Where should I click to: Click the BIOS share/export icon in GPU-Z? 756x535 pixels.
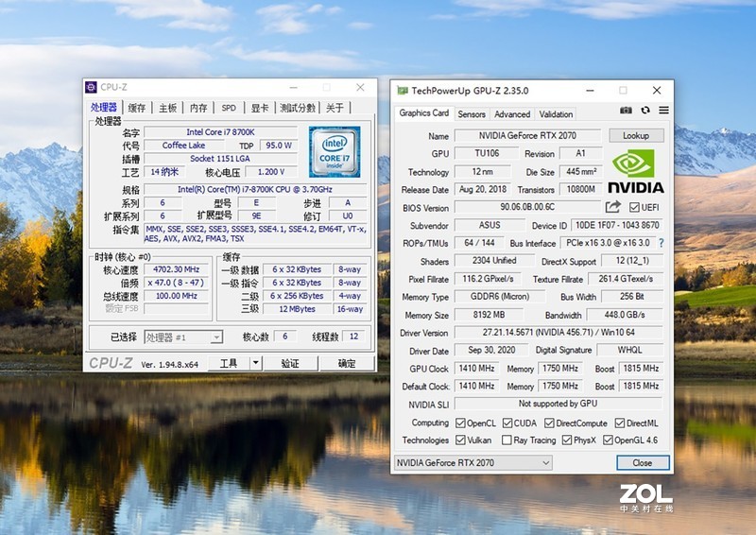click(x=612, y=207)
